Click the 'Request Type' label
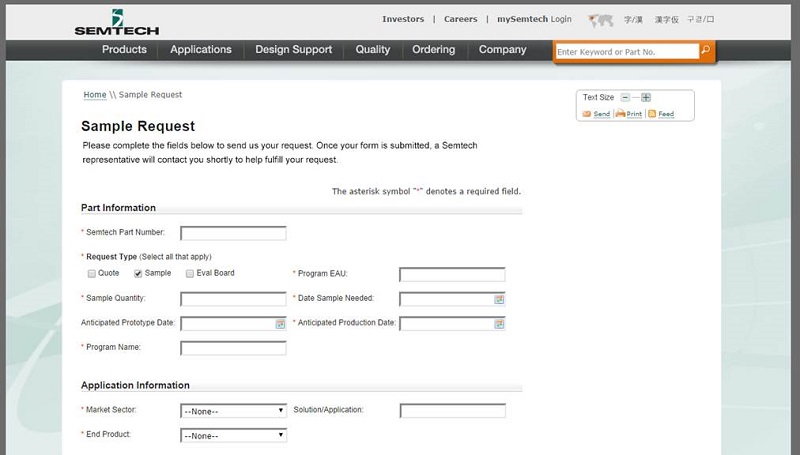The image size is (800, 455). (111, 257)
